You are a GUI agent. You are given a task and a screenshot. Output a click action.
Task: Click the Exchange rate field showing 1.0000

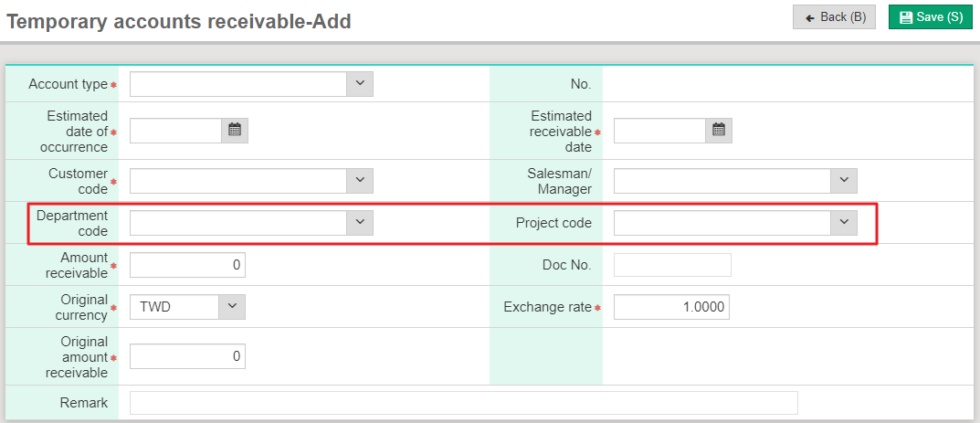click(x=671, y=307)
